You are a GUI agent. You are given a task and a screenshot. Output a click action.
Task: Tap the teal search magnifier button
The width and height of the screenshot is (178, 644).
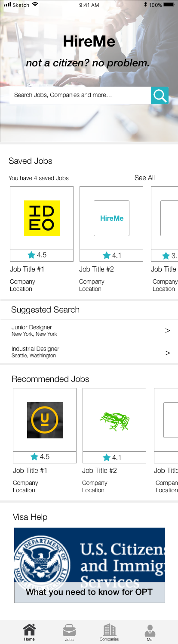click(160, 95)
